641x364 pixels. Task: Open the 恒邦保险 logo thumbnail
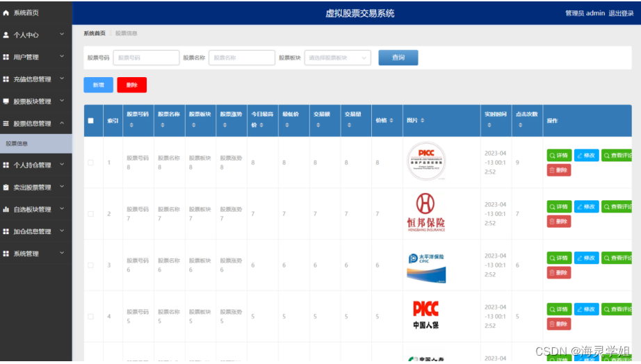click(426, 213)
